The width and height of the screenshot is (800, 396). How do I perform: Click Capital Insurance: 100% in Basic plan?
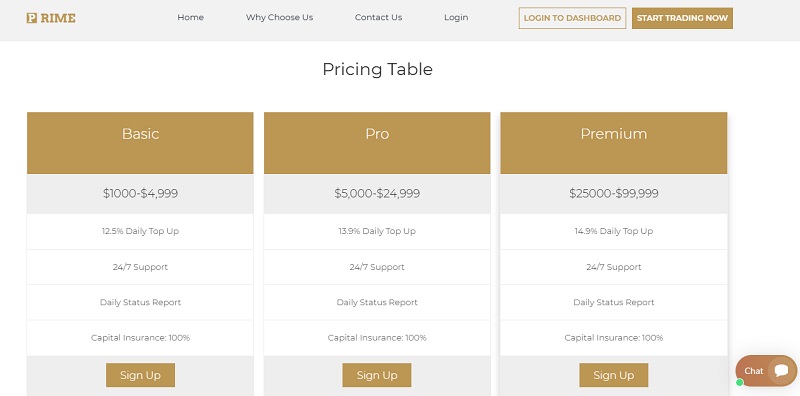click(140, 338)
